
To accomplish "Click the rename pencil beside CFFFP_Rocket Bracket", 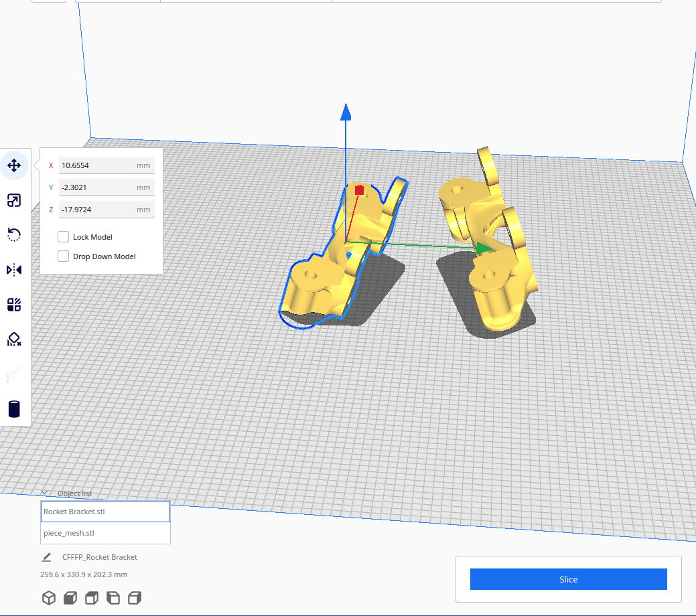I will (46, 556).
